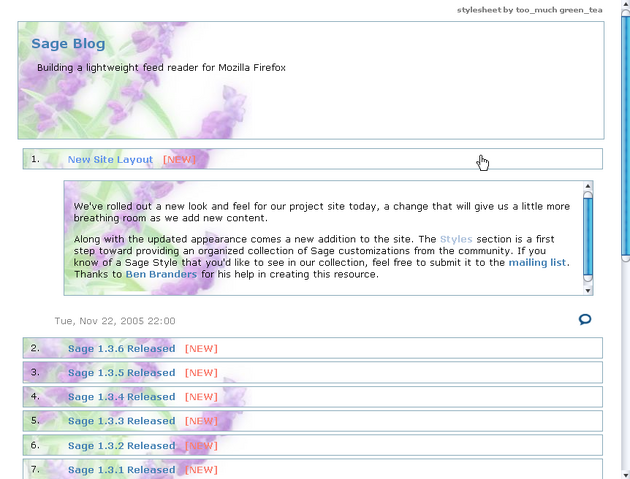Open the Sage 1.3.5 Released entry
The width and height of the screenshot is (630, 479).
tap(121, 373)
